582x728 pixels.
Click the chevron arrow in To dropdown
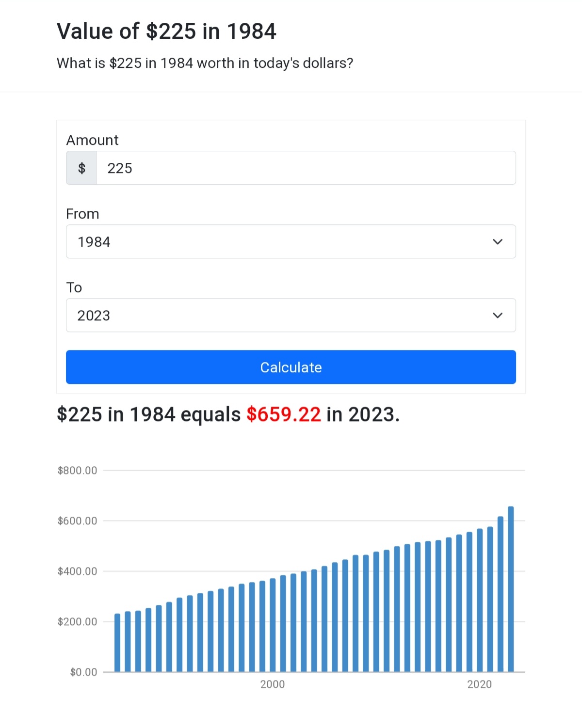pyautogui.click(x=498, y=316)
